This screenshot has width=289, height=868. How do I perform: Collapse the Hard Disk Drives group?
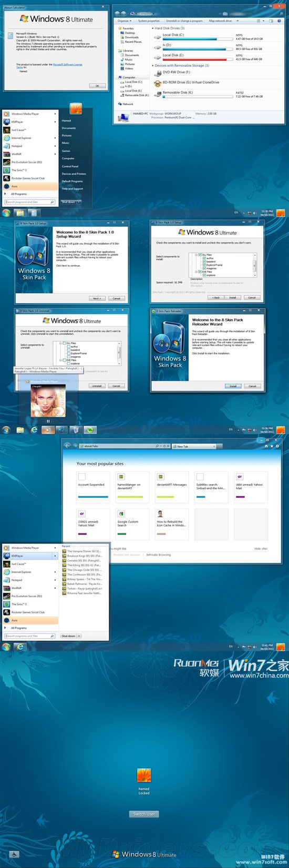(x=153, y=28)
